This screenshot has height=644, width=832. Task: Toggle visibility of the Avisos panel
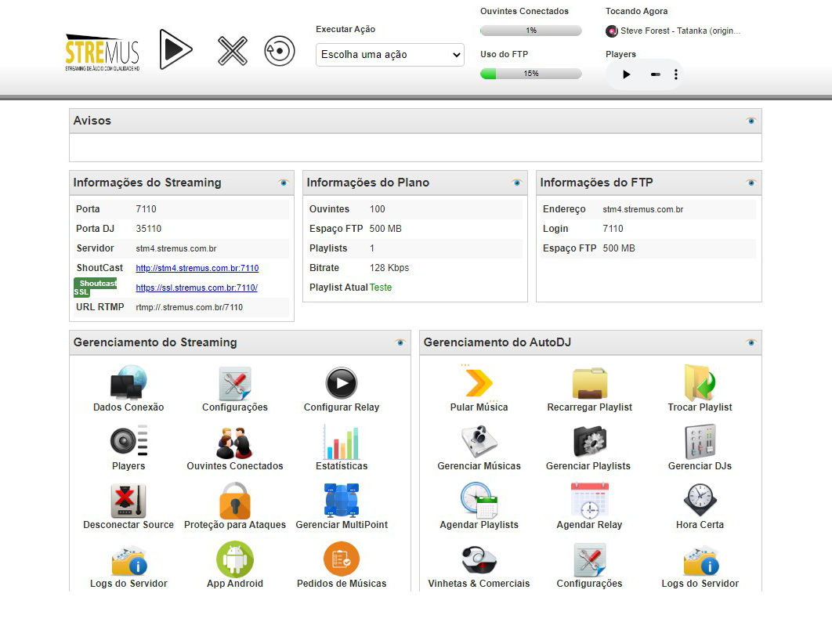[x=751, y=121]
